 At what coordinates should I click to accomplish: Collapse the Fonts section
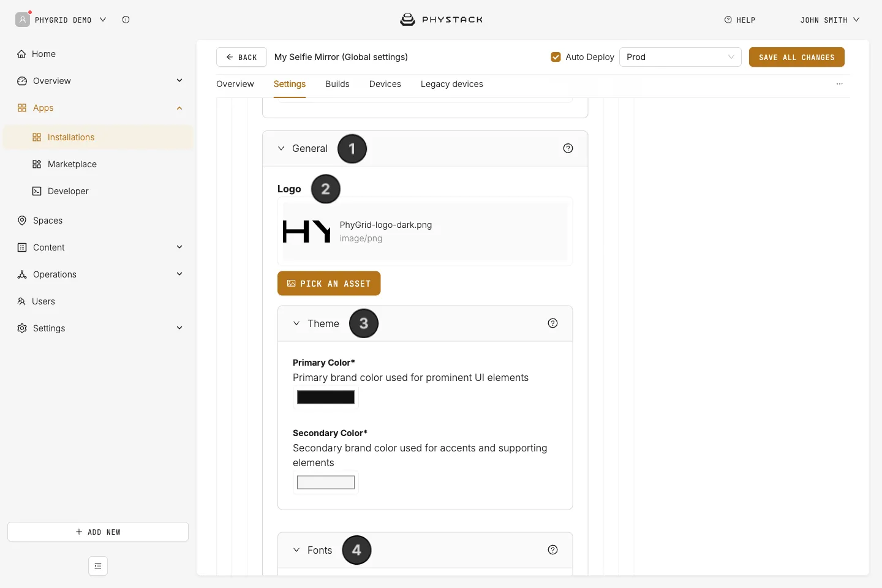[296, 550]
